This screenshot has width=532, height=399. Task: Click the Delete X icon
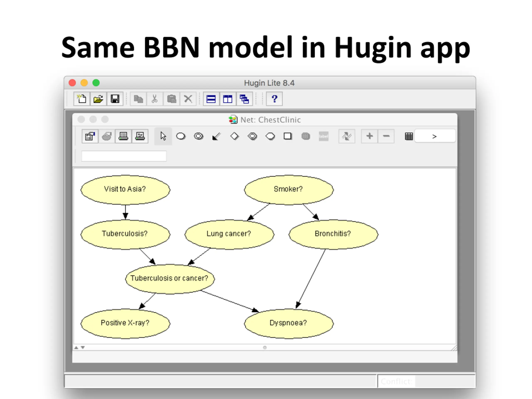(x=188, y=99)
